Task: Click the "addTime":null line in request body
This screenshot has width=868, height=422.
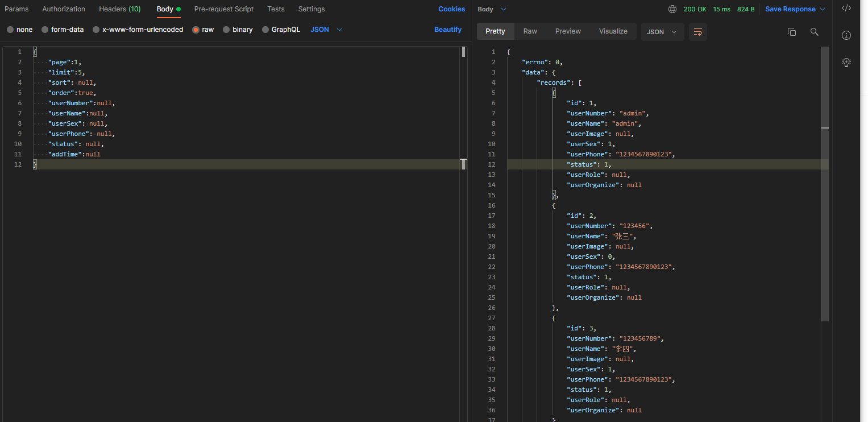Action: coord(74,154)
